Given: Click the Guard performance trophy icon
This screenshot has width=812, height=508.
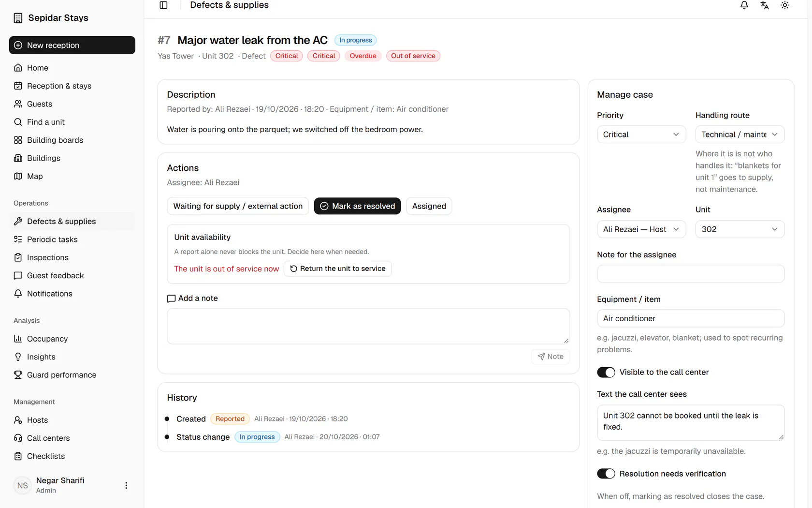Looking at the screenshot, I should (x=18, y=375).
